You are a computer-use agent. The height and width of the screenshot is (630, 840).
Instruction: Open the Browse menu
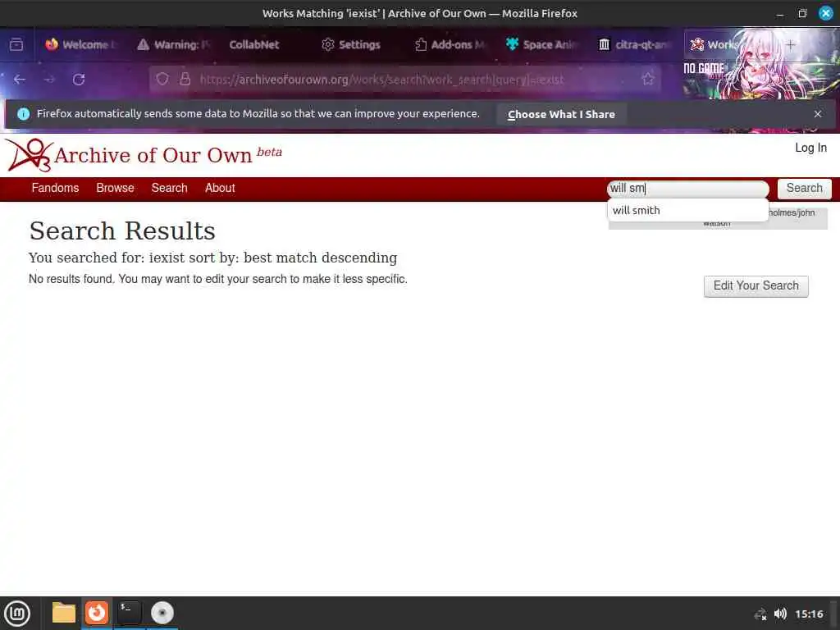coord(115,188)
